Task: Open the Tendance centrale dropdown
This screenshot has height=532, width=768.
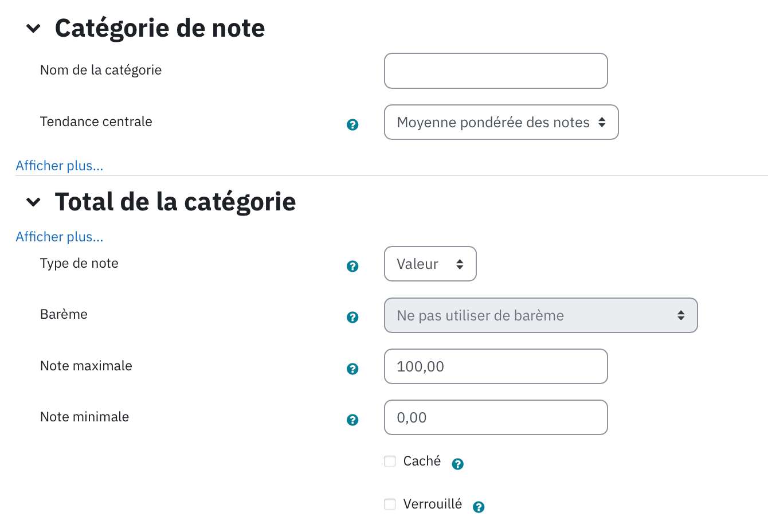Action: tap(501, 122)
